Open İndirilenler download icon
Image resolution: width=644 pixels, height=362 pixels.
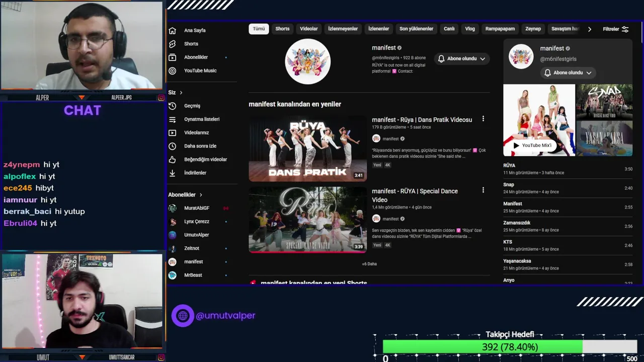point(172,173)
